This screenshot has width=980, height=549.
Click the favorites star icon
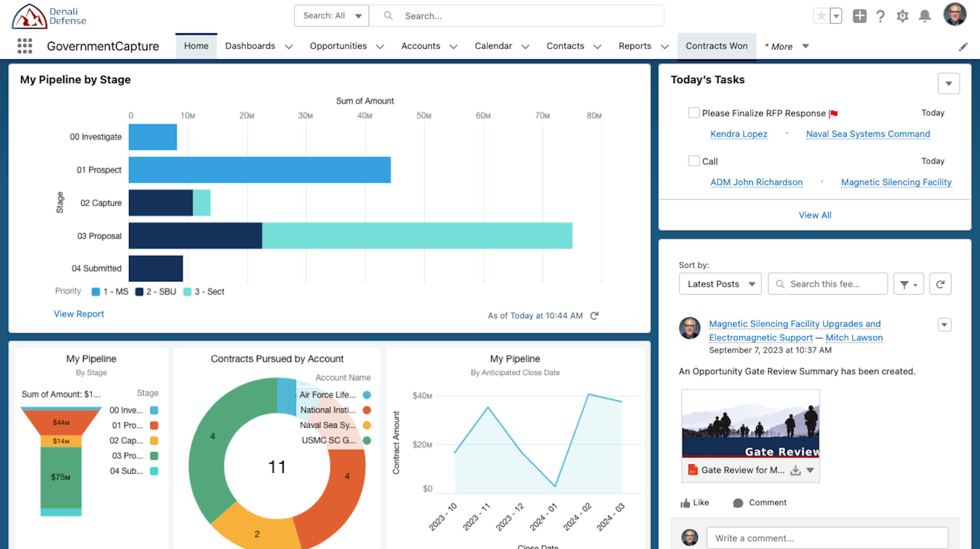click(x=821, y=16)
